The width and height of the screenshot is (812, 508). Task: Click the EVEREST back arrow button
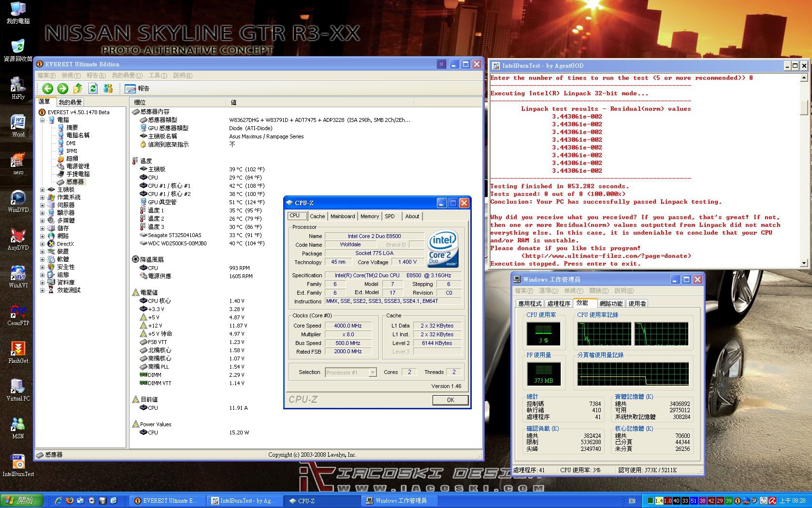point(47,88)
